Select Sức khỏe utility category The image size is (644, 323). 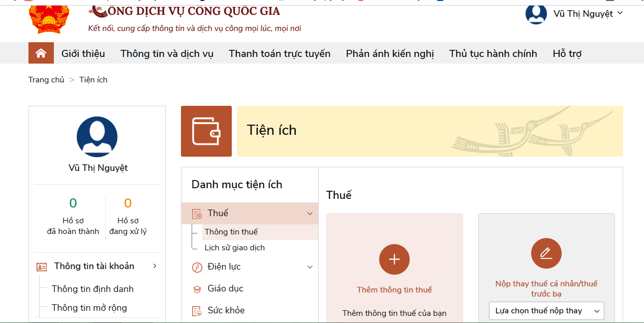(x=226, y=310)
